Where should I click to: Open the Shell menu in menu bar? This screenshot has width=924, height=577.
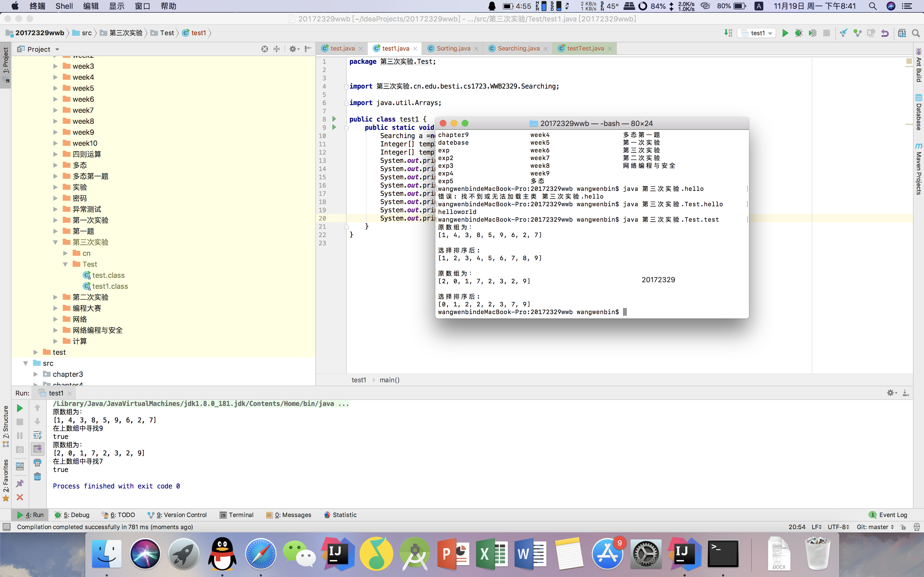64,6
